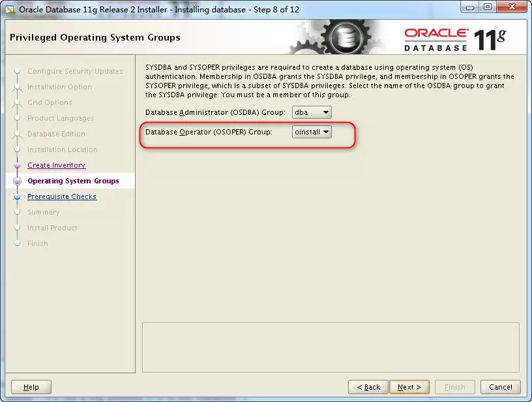Viewport: 532px width, 402px height.
Task: Click the Database Edition step
Action: pyautogui.click(x=56, y=134)
